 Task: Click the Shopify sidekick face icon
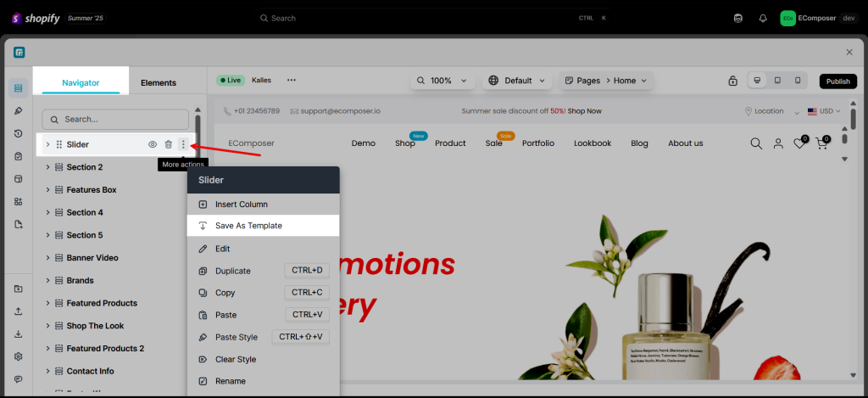[x=738, y=19]
